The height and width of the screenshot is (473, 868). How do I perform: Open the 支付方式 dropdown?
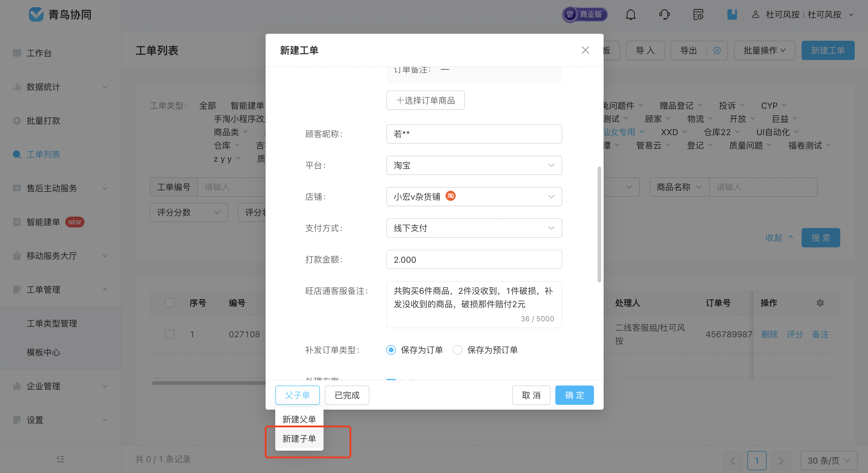pyautogui.click(x=474, y=228)
